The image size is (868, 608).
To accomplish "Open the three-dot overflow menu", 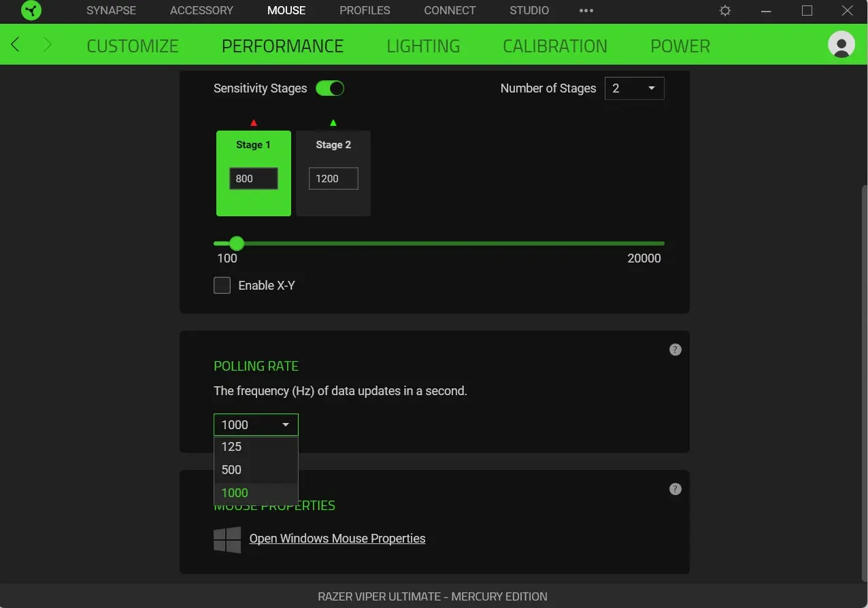I will click(x=586, y=11).
